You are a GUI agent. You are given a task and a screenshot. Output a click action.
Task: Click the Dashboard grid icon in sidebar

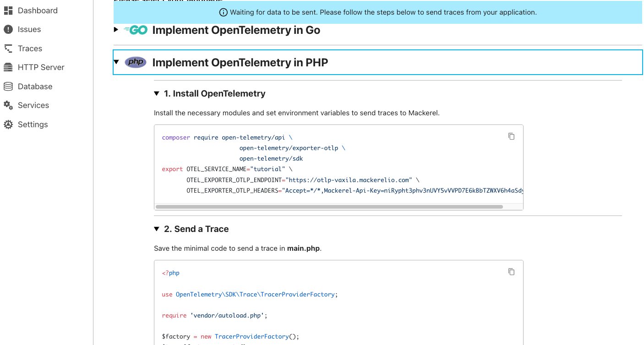point(8,11)
